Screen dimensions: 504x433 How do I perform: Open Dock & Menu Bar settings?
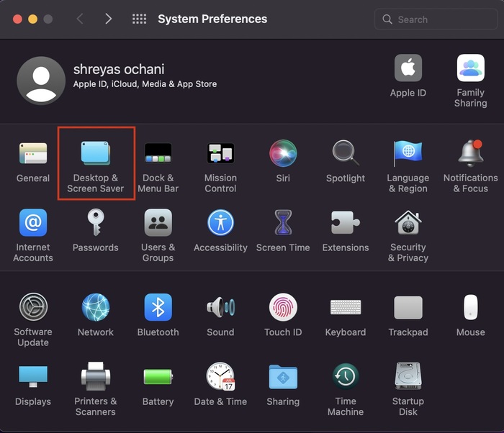(x=158, y=153)
